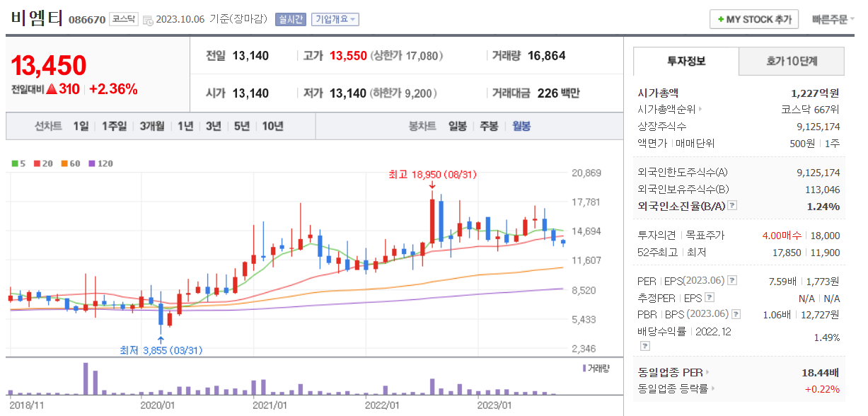
Task: Expand the 기업개요 company overview dropdown
Action: [x=335, y=19]
